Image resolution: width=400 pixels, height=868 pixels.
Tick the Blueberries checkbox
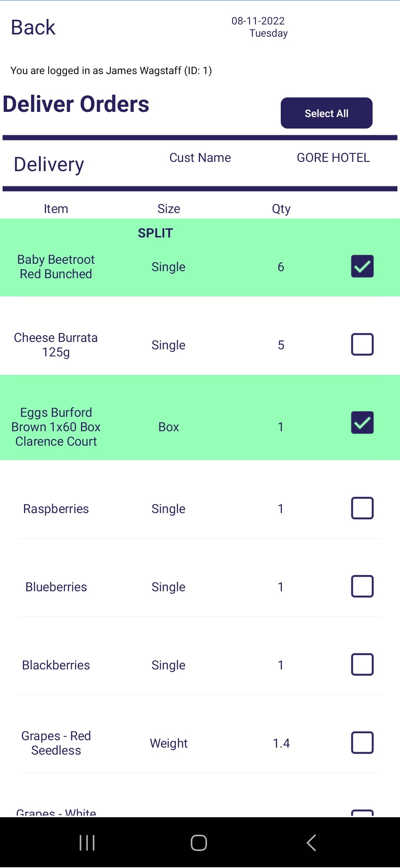click(x=362, y=586)
